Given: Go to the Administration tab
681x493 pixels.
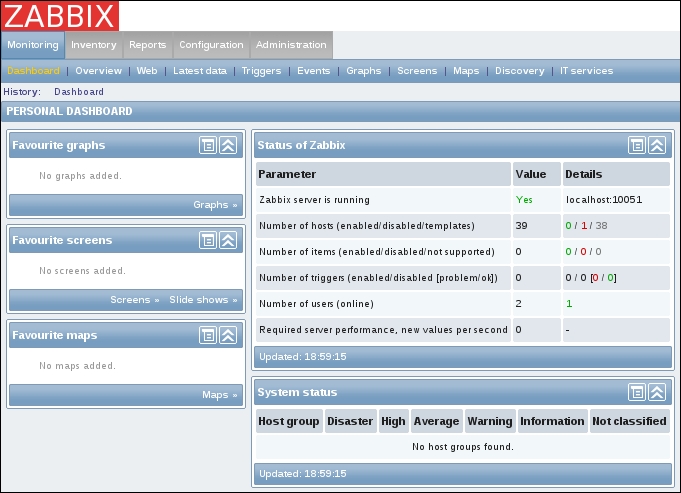Looking at the screenshot, I should (x=291, y=45).
